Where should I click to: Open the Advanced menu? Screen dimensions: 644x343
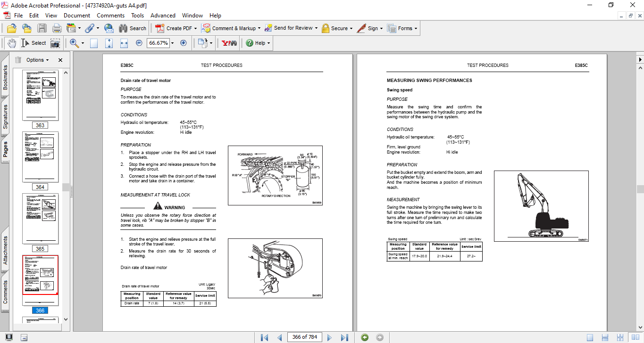pos(163,16)
